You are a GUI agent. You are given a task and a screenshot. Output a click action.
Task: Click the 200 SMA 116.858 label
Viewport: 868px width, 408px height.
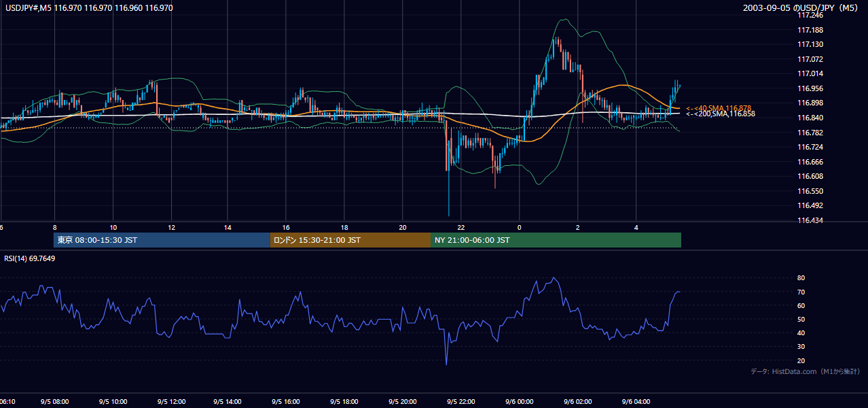721,114
